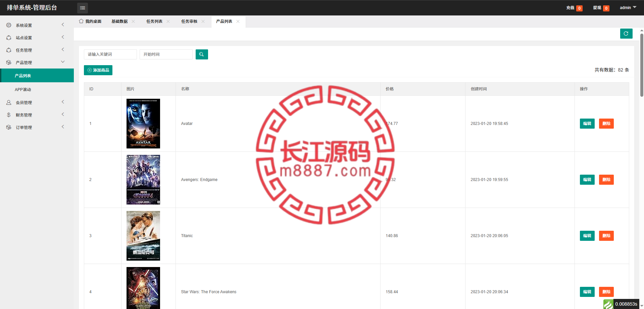Click the green refresh page button
This screenshot has height=309, width=644.
coord(626,34)
